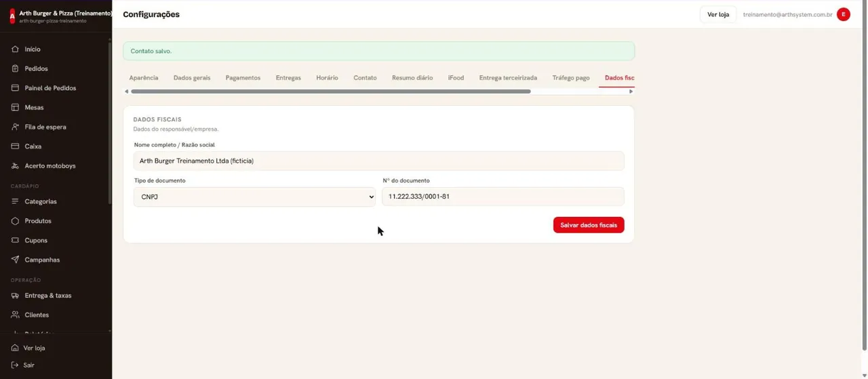Click the Cupons ticket icon
868x379 pixels.
[x=15, y=240]
